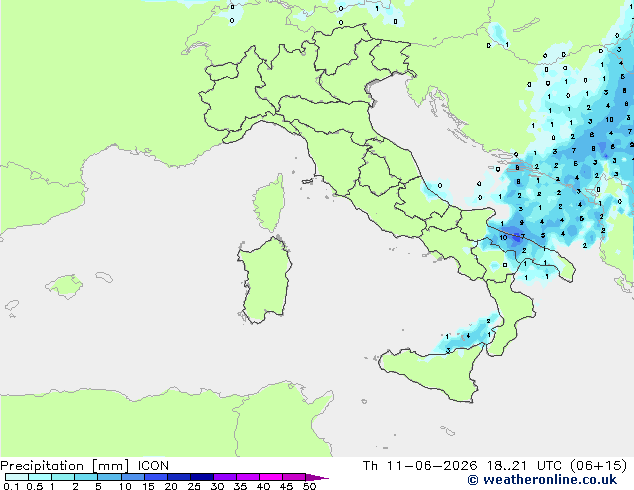Select the 5–10 mm legend swatch

coord(109,477)
